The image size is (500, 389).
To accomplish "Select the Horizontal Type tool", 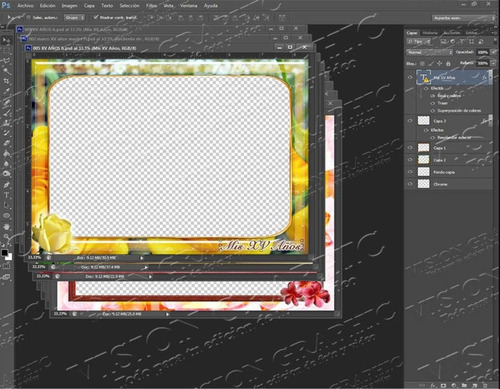I will coord(6,195).
